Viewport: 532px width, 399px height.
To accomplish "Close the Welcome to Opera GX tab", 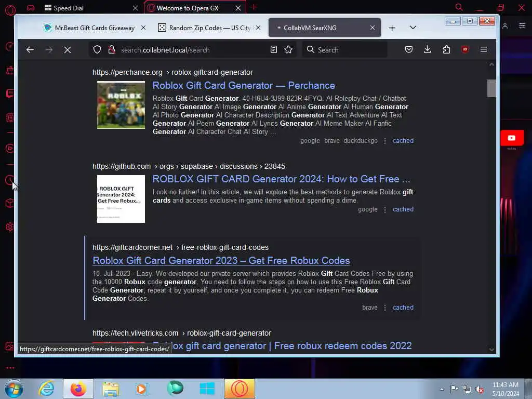I will pyautogui.click(x=238, y=8).
